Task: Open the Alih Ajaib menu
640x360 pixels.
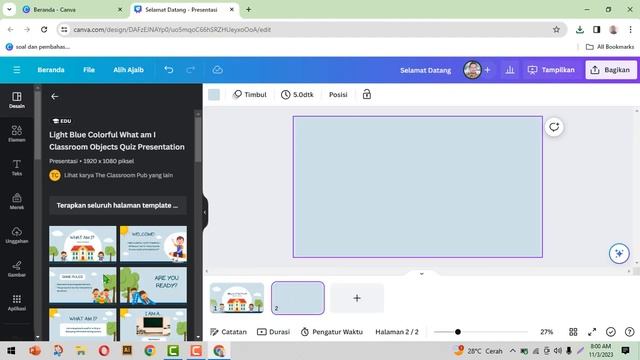Action: point(129,70)
